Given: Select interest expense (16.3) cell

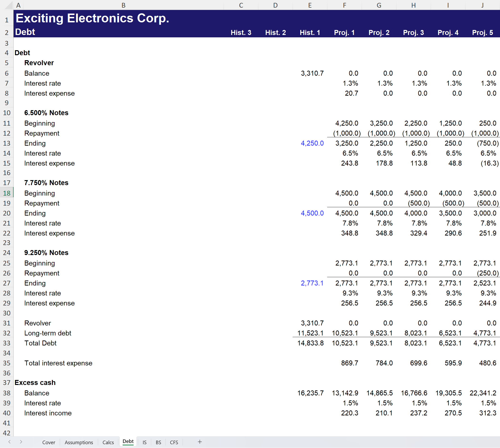Looking at the screenshot, I should pos(490,163).
